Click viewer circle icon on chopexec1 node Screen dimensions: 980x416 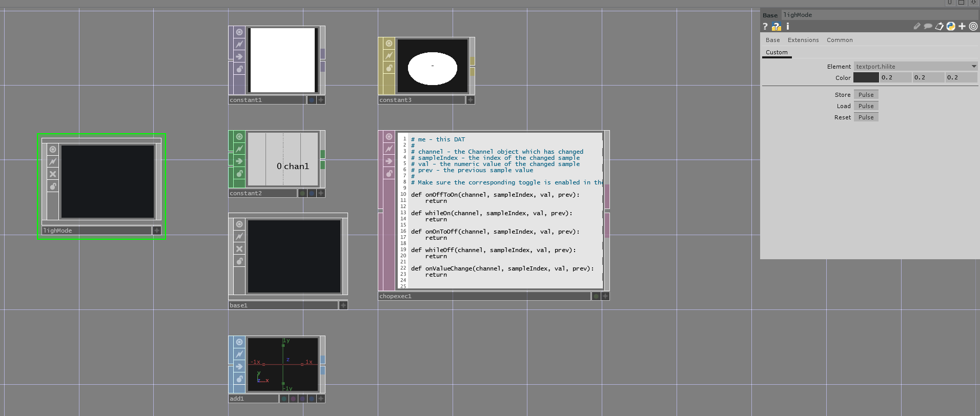tap(389, 137)
